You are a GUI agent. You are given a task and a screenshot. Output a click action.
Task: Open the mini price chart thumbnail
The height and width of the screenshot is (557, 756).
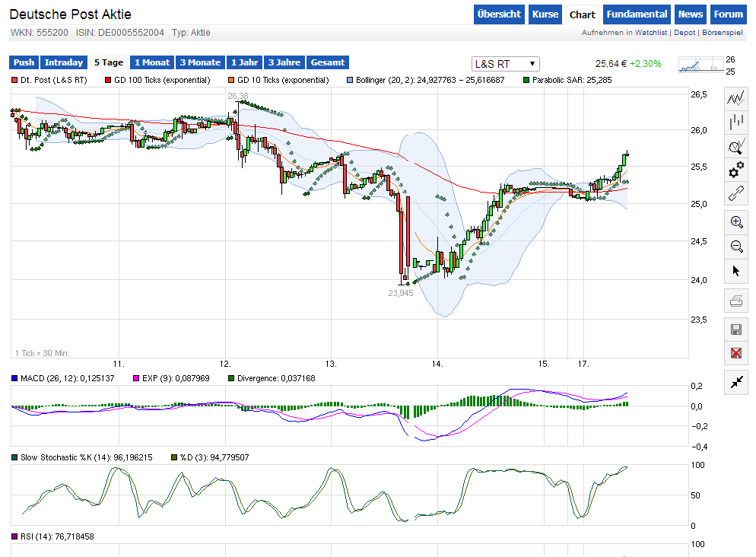(700, 65)
